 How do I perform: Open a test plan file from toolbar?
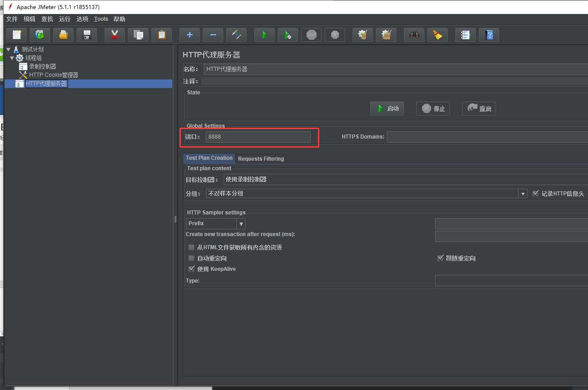click(x=64, y=35)
